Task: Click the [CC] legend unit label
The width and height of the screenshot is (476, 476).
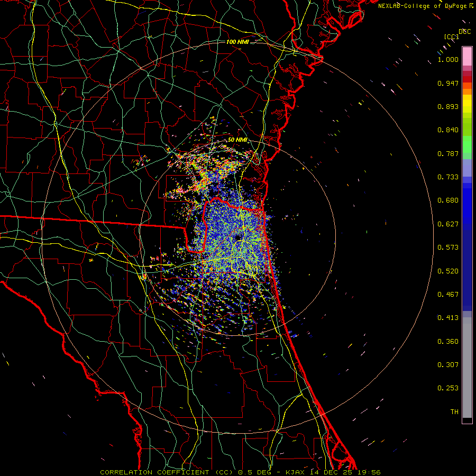Action: (x=452, y=36)
